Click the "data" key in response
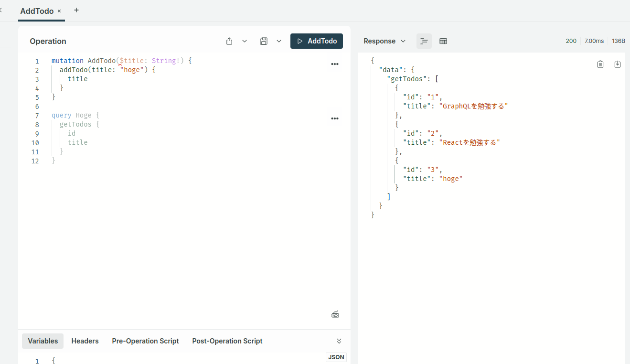The width and height of the screenshot is (630, 364). point(391,70)
